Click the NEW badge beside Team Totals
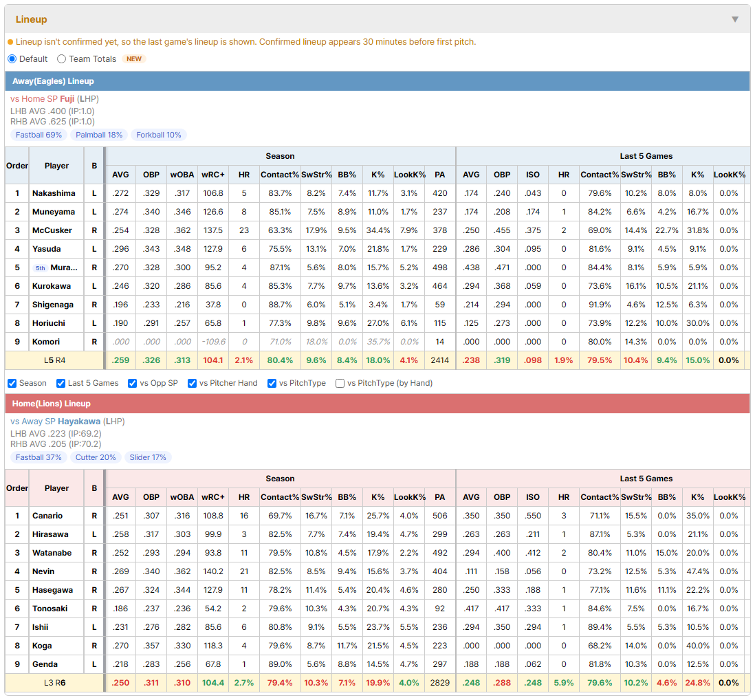This screenshot has height=700, width=755. 134,58
